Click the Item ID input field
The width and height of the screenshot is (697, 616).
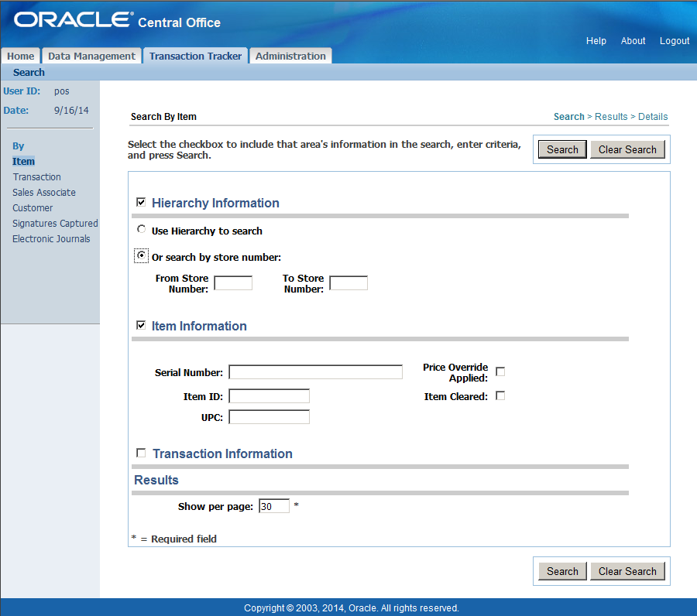pos(269,395)
